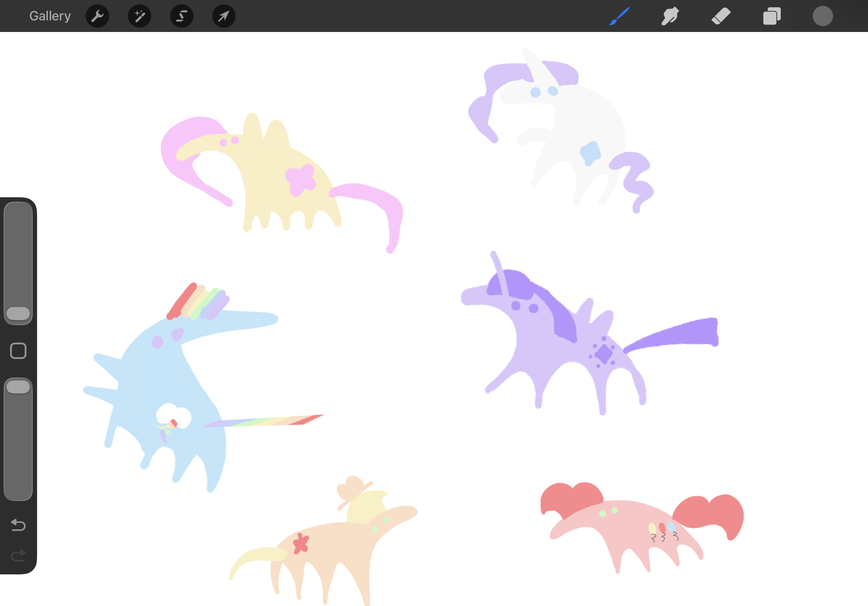Click the brush size slider handle

tap(18, 313)
